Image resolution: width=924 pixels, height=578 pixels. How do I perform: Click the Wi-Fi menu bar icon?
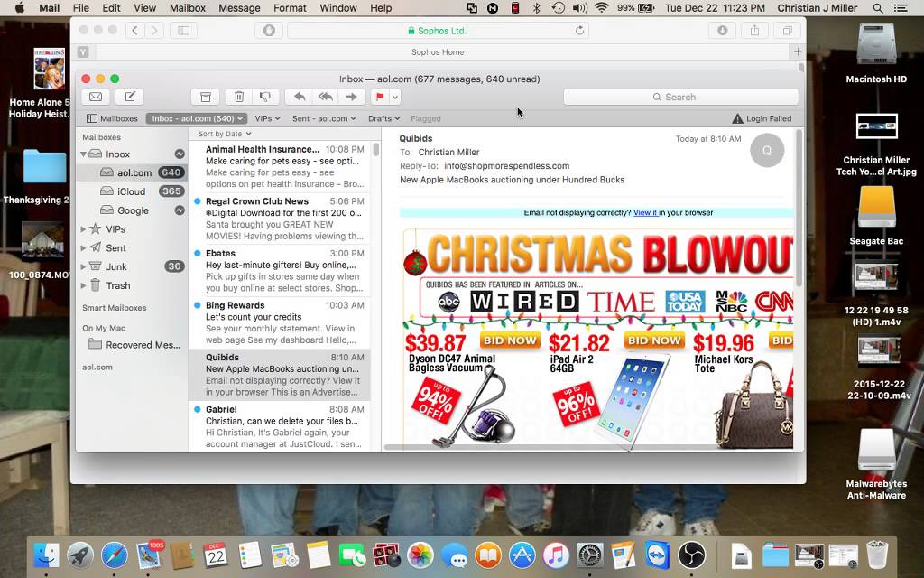[x=602, y=7]
